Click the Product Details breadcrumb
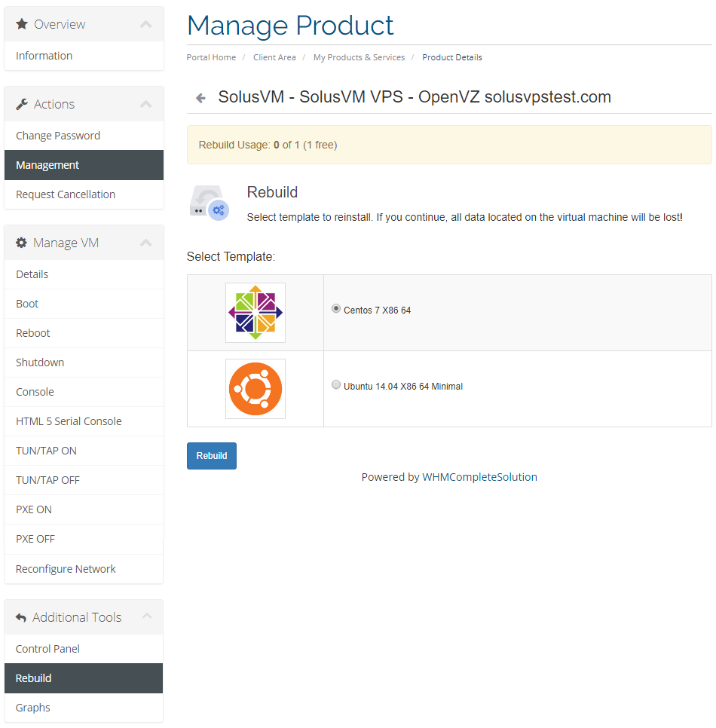716x728 pixels. [x=451, y=57]
